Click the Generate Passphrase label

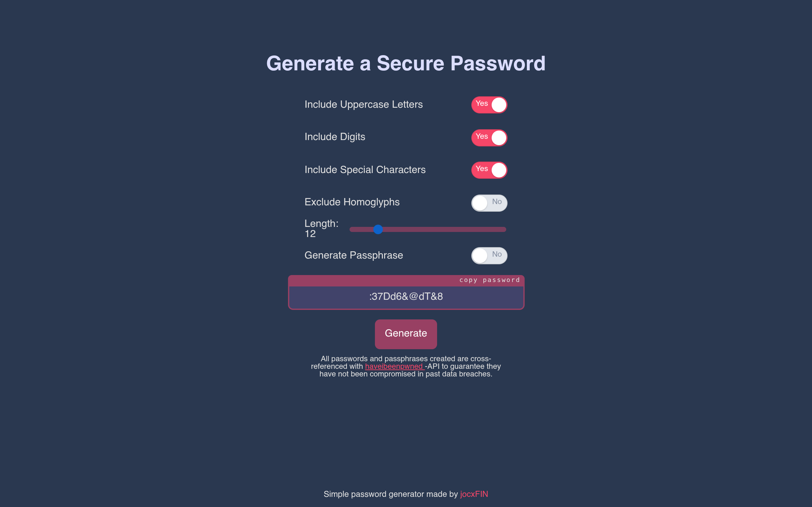(354, 255)
